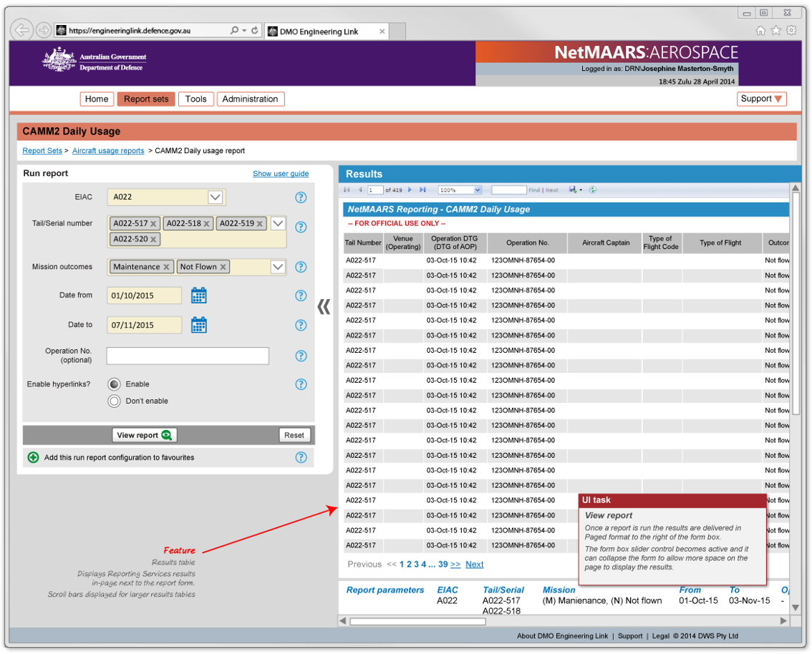Open help for Tail/Serial number field
Viewport: 812px width, 654px height.
pyautogui.click(x=301, y=227)
